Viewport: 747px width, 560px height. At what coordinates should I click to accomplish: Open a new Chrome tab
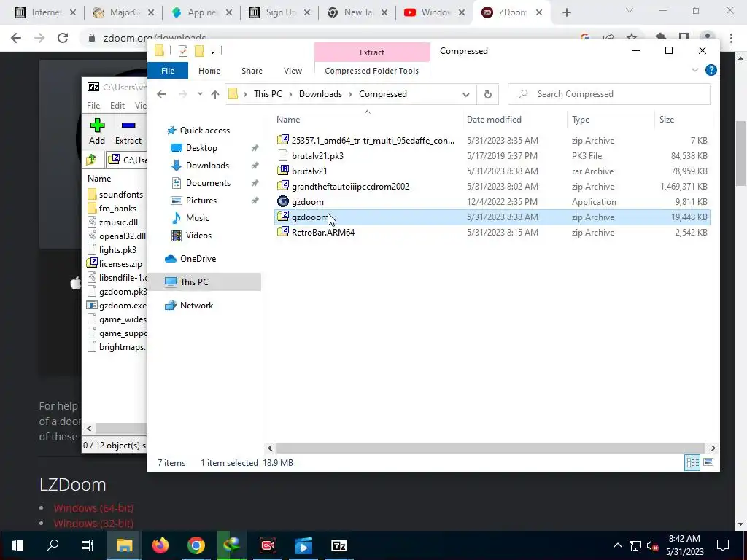[566, 12]
